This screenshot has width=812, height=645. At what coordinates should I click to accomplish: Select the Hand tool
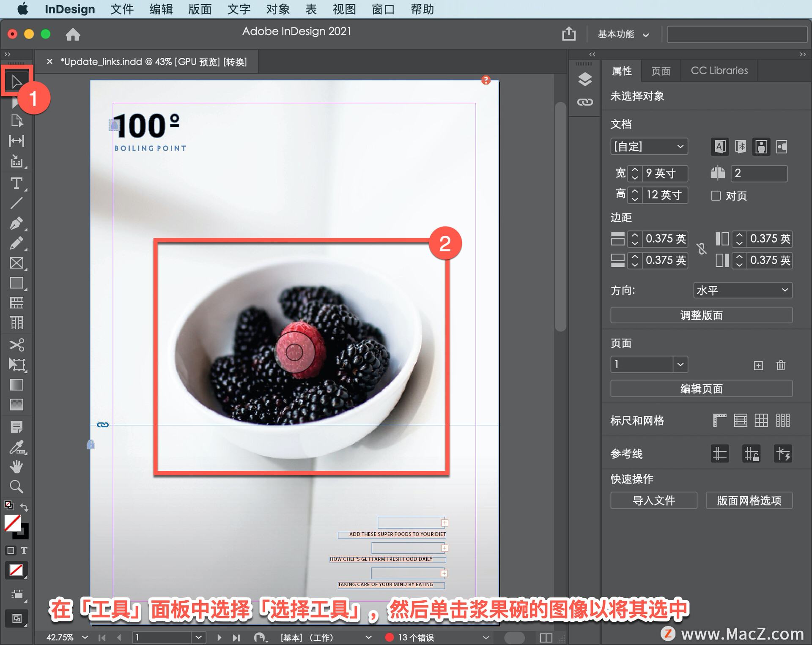[x=16, y=467]
